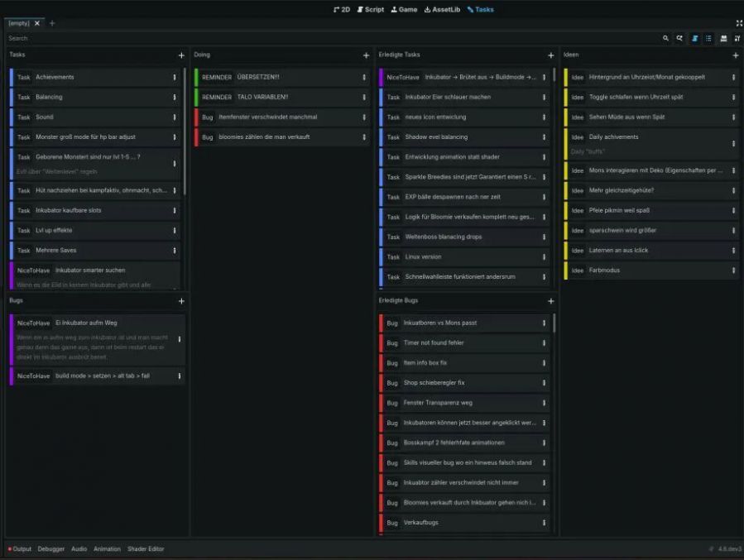This screenshot has width=744, height=560.
Task: Toggle the Output panel at the bottom
Action: click(20, 548)
